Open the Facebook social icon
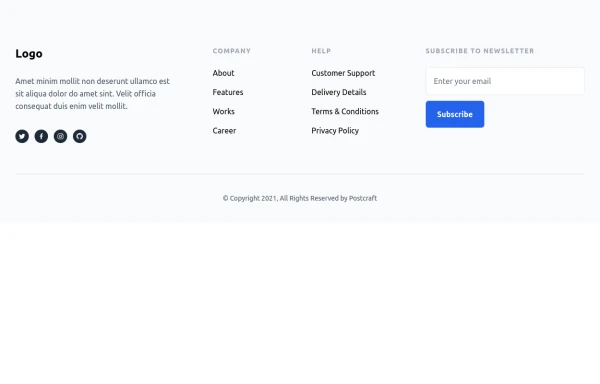Viewport: 600px width, 384px height. click(x=41, y=136)
